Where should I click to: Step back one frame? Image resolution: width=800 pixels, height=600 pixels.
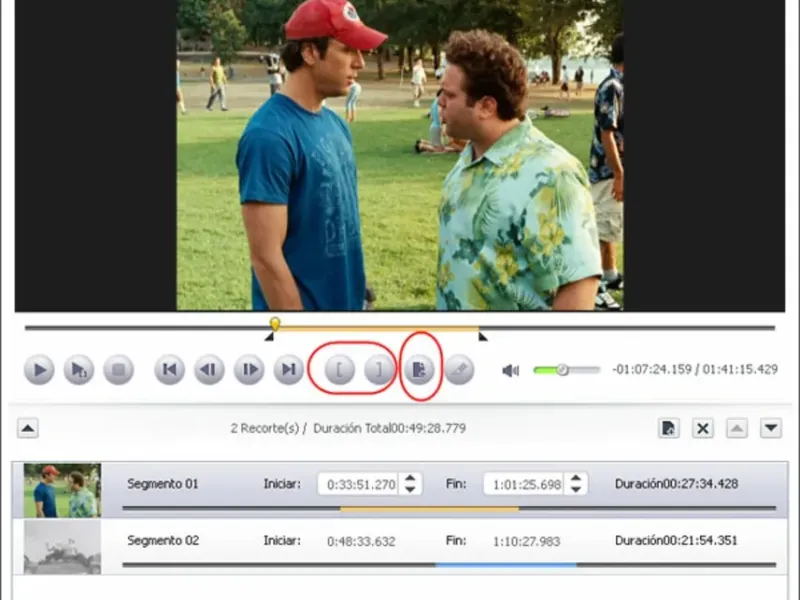pos(209,369)
